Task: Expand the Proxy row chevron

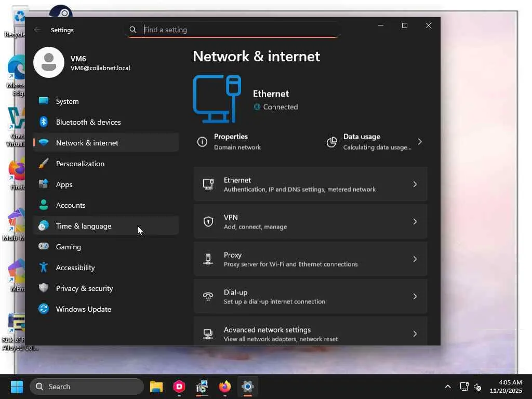Action: tap(415, 259)
